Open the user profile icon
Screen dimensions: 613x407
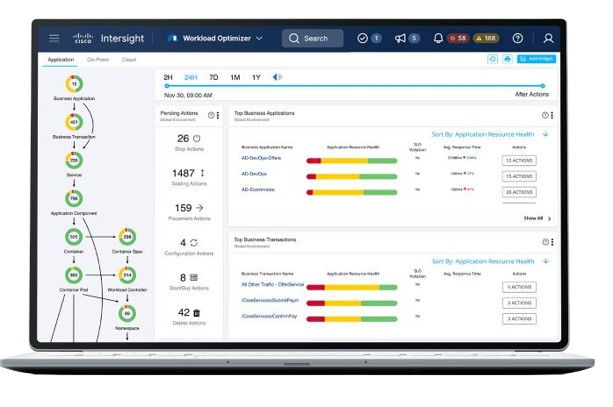(548, 38)
